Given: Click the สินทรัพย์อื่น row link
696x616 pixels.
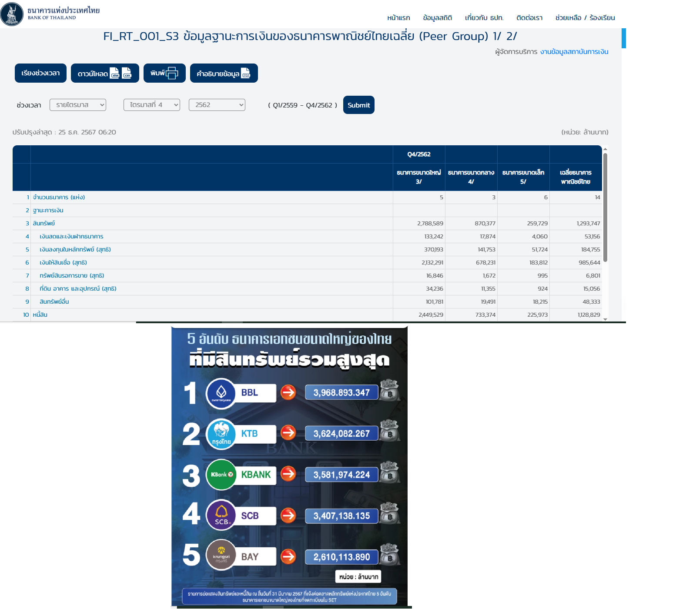Looking at the screenshot, I should click(x=54, y=301).
